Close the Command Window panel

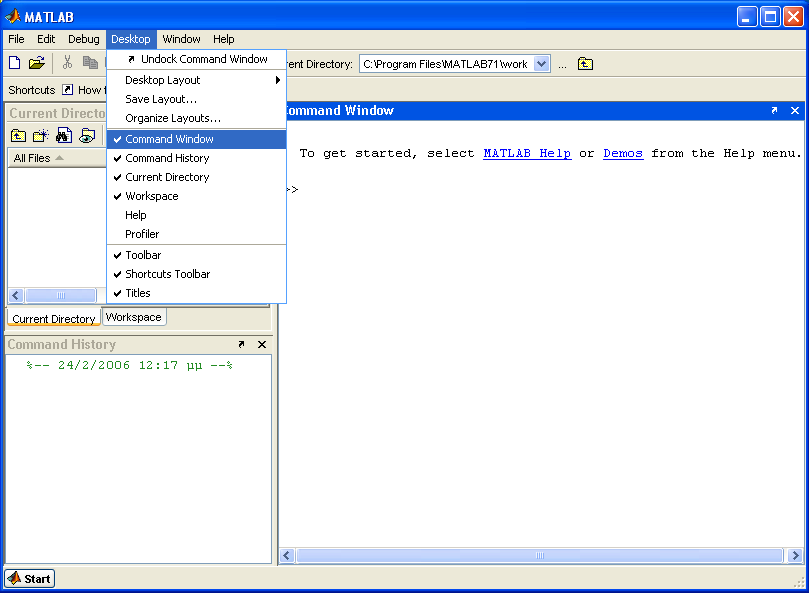(795, 110)
